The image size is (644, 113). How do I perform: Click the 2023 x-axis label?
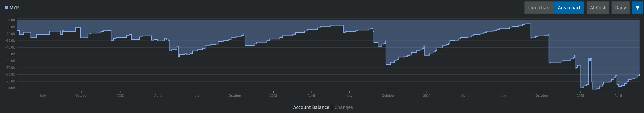pyautogui.click(x=273, y=96)
